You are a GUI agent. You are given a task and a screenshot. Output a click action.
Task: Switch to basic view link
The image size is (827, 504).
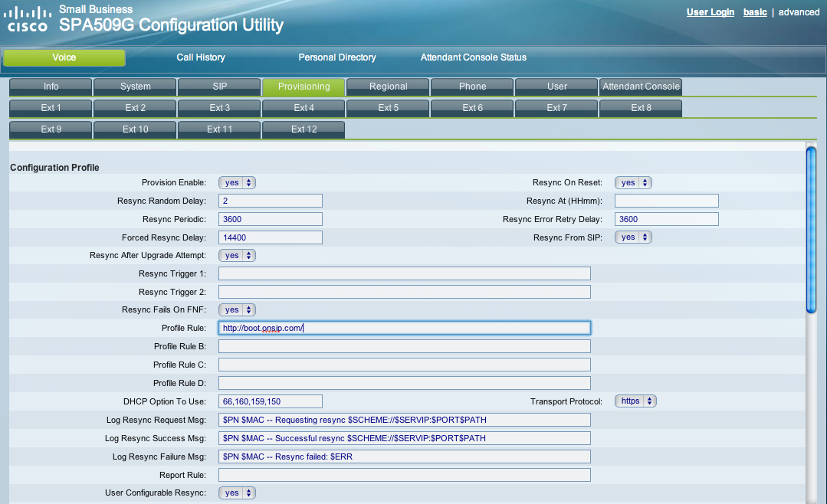pos(755,12)
